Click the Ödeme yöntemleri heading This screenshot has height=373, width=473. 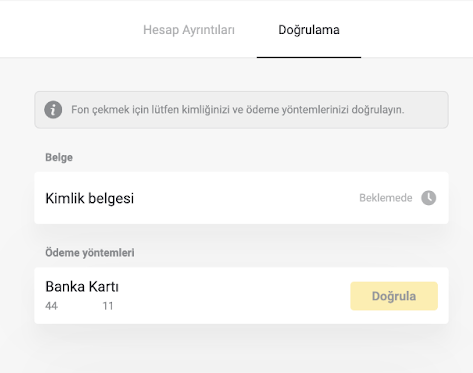[x=90, y=253]
